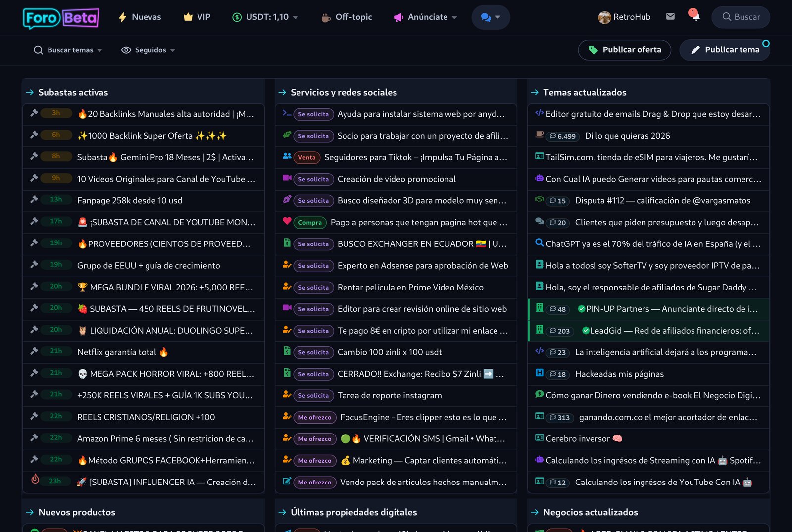Click RetroHub user avatar
Image resolution: width=792 pixels, height=532 pixels.
click(x=604, y=17)
